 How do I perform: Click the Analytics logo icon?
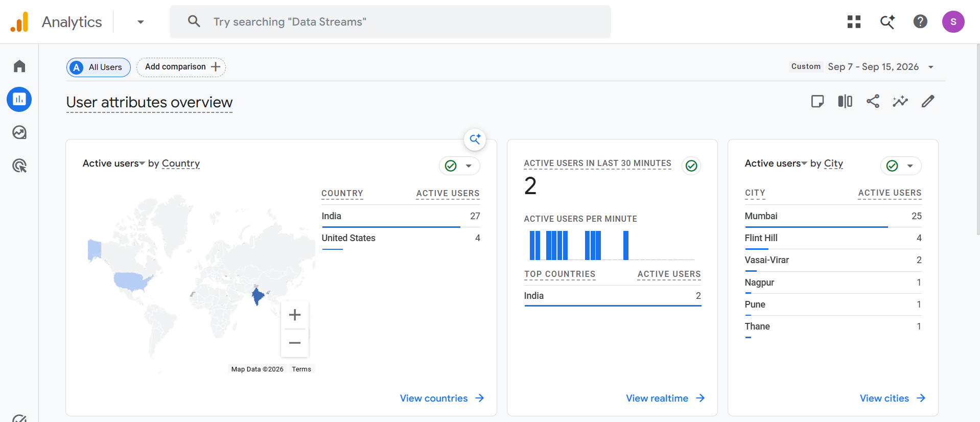click(x=20, y=22)
